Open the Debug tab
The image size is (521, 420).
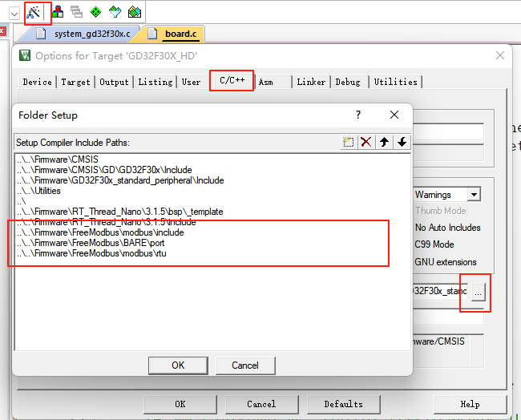(x=348, y=82)
